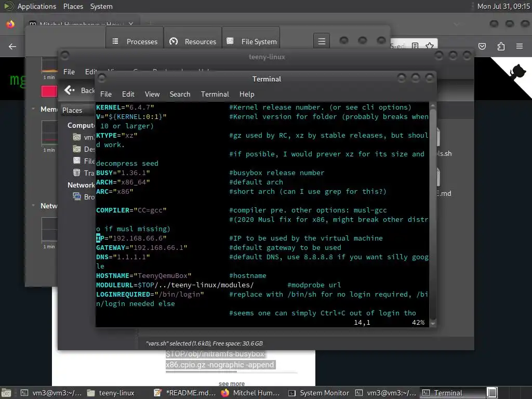Open the Terminal menu in Terminal menubar

215,95
